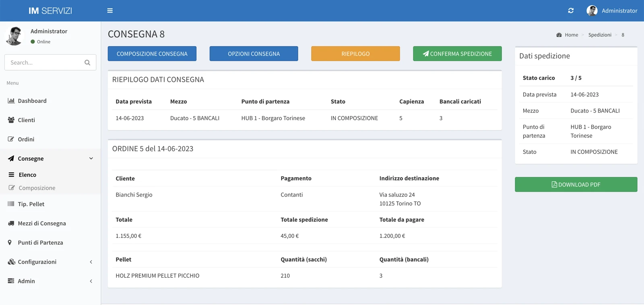Open Punti di Partenza menu item

[50, 243]
